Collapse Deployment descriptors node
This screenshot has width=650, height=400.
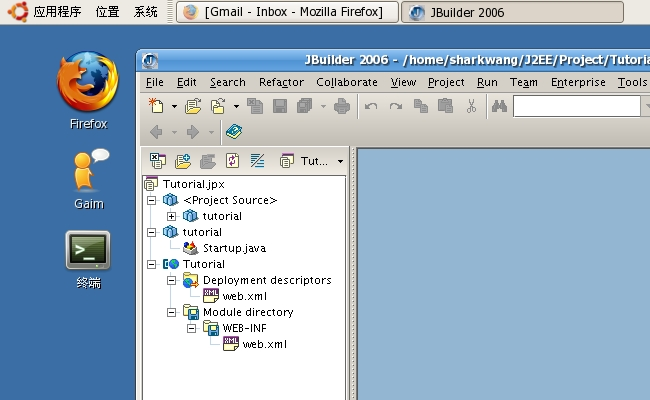pos(171,281)
